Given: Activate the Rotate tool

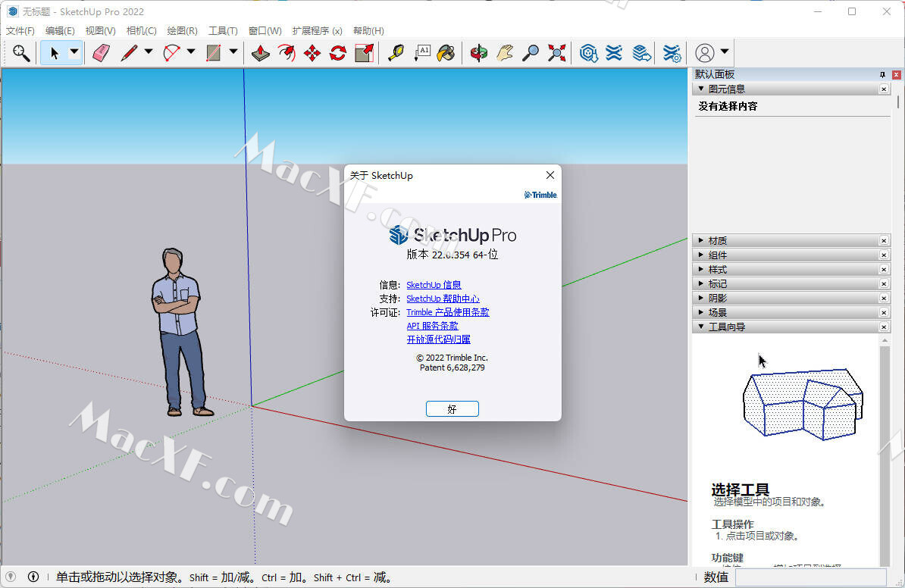Looking at the screenshot, I should coord(338,53).
